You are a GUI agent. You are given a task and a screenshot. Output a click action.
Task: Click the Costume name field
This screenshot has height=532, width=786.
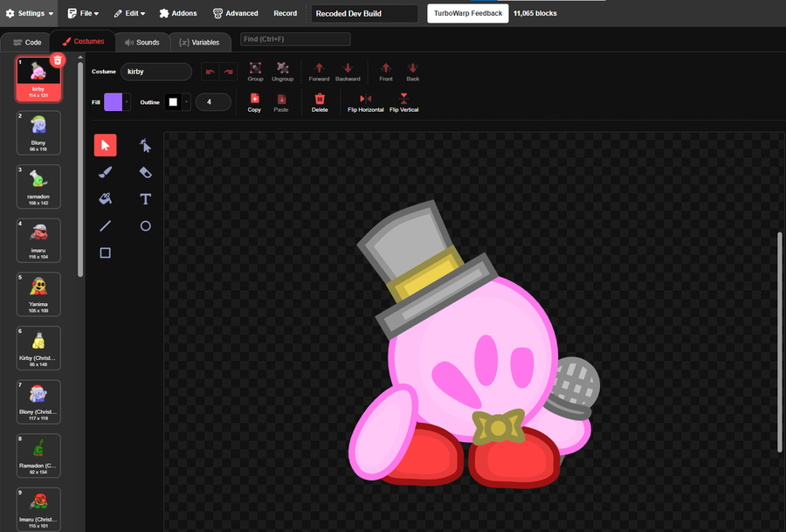click(x=156, y=72)
